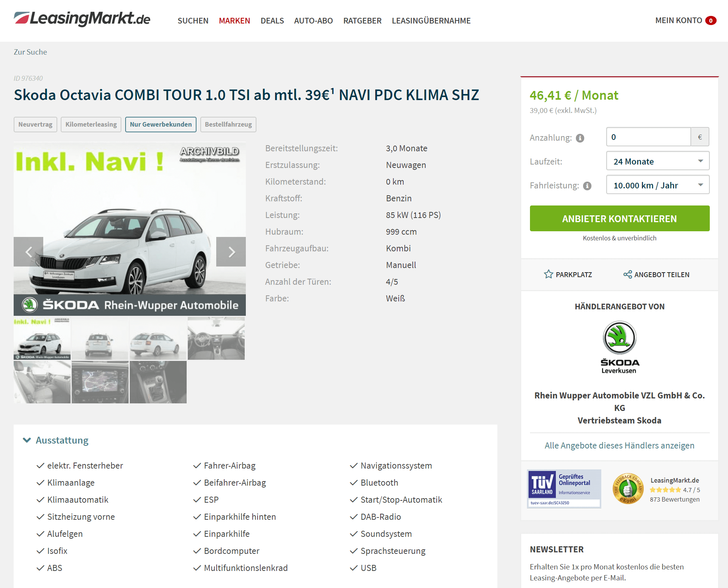Open the eKomi rating seal

click(628, 489)
